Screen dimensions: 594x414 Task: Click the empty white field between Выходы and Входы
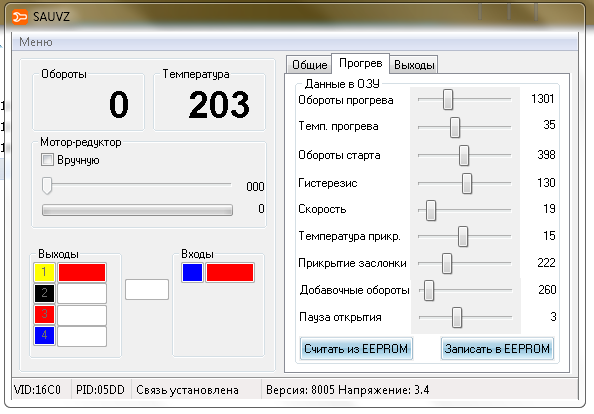pyautogui.click(x=147, y=289)
